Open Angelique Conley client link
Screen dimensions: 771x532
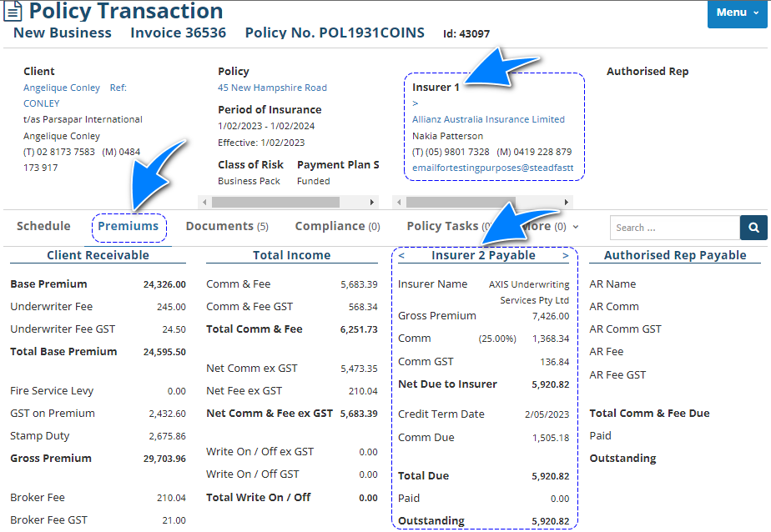click(62, 88)
